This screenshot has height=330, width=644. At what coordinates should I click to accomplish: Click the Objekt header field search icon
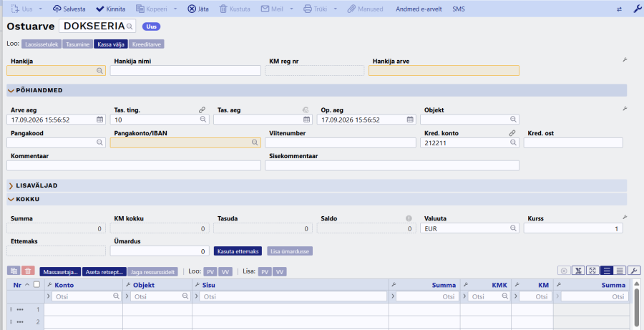pyautogui.click(x=513, y=119)
